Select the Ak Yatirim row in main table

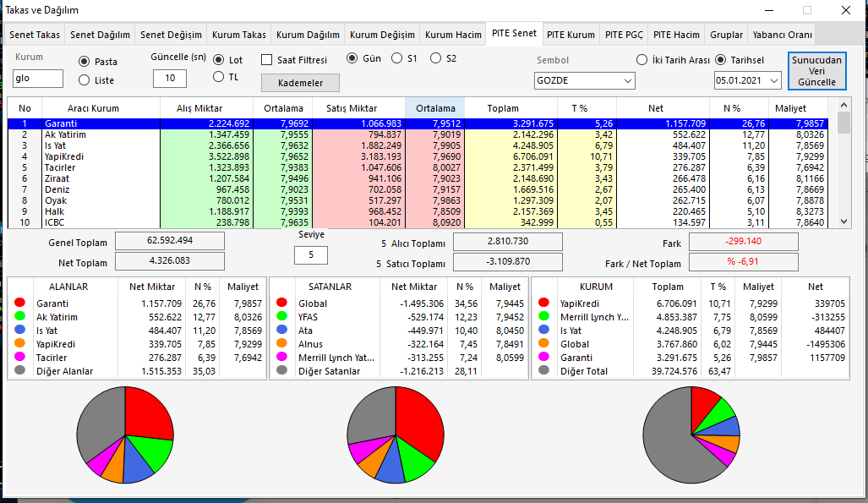click(418, 134)
